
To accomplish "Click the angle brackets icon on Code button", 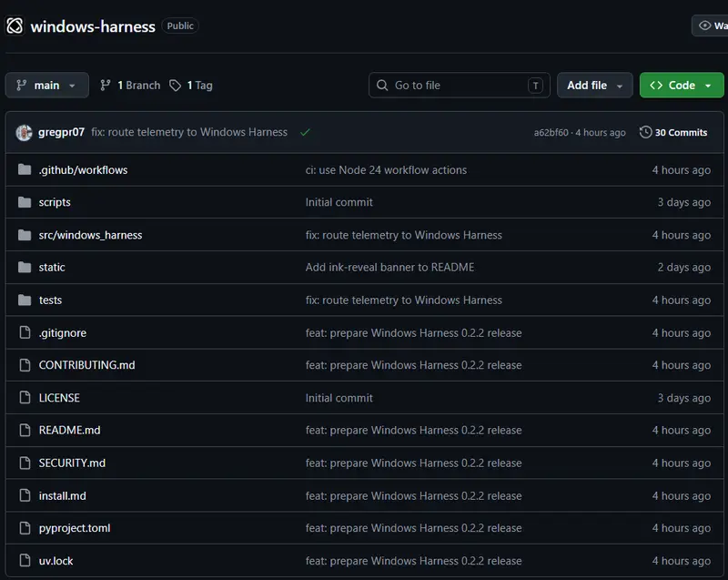I will coord(656,85).
